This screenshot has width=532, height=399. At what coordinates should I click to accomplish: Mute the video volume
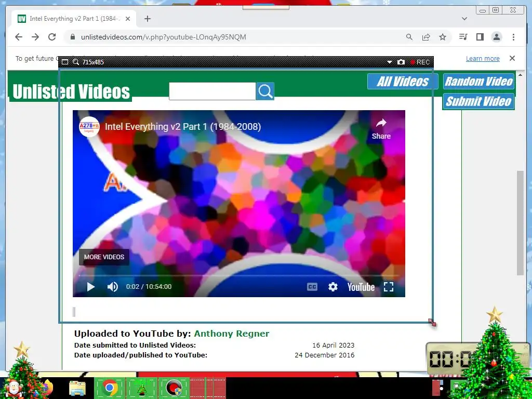point(113,287)
